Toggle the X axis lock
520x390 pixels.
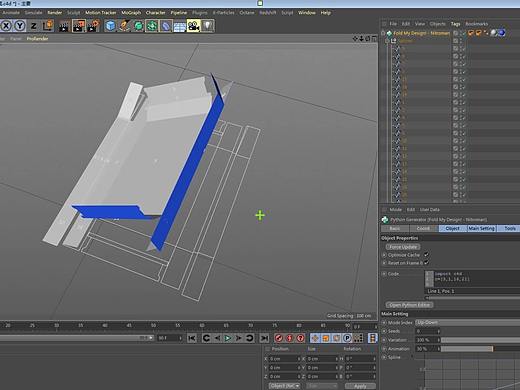click(6, 26)
